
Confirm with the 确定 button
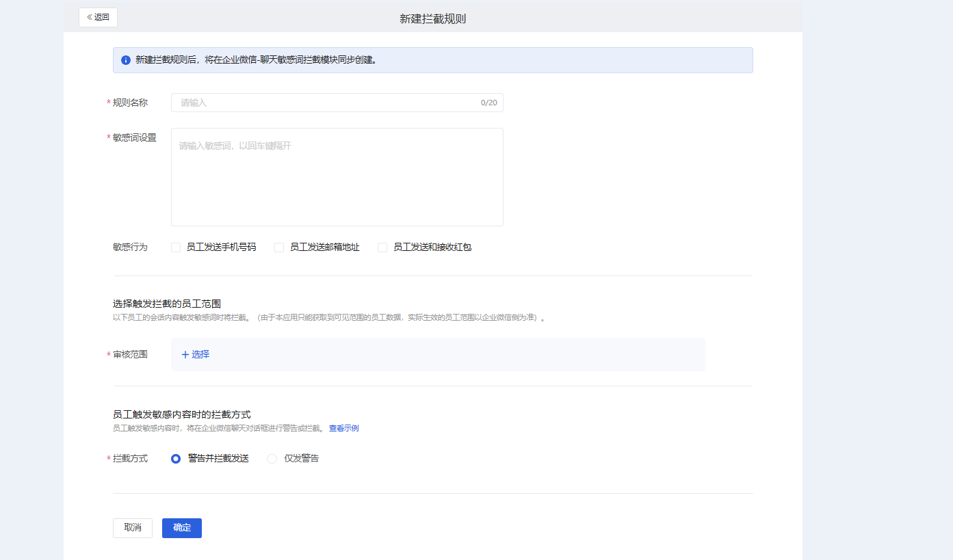click(182, 528)
